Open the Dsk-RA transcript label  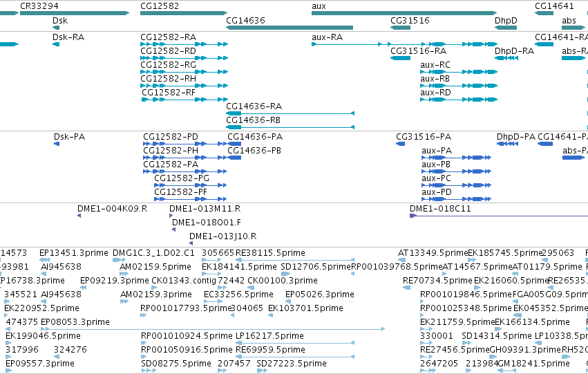(68, 37)
